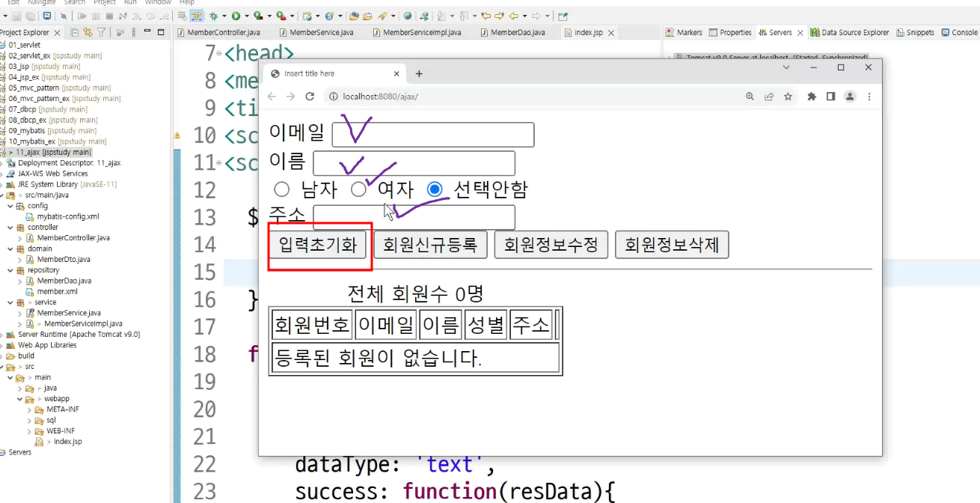Image resolution: width=980 pixels, height=503 pixels.
Task: Click the filter funnel icon in Project Explorer
Action: 101,32
